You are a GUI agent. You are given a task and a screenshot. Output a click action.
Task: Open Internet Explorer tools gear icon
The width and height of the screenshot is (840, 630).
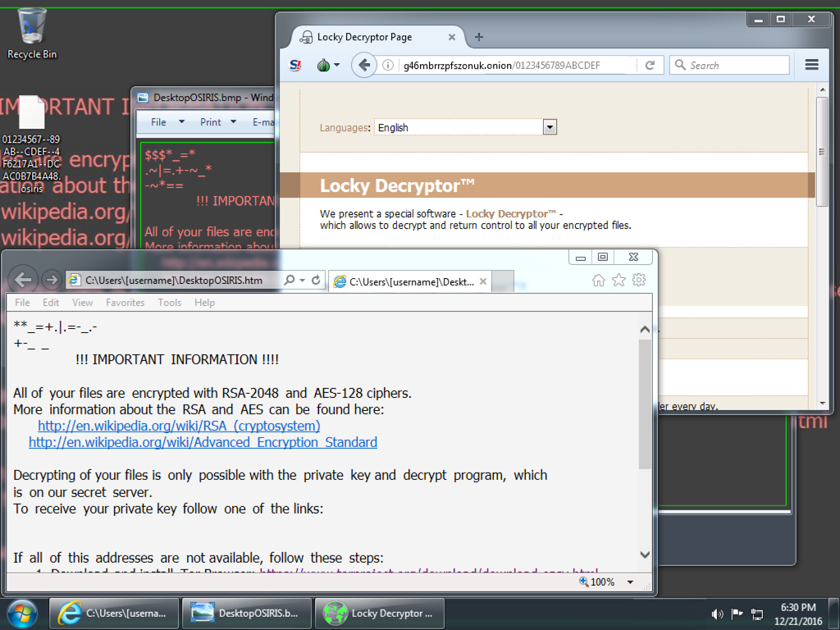pos(639,281)
